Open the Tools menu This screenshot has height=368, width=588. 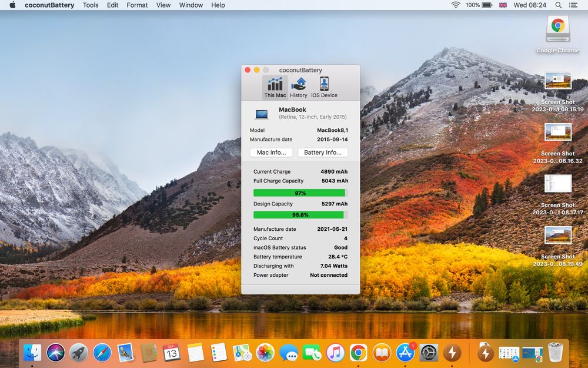(x=91, y=5)
